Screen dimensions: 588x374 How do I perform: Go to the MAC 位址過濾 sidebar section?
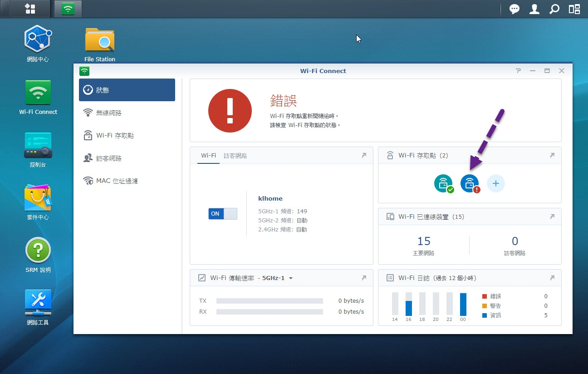pos(127,181)
